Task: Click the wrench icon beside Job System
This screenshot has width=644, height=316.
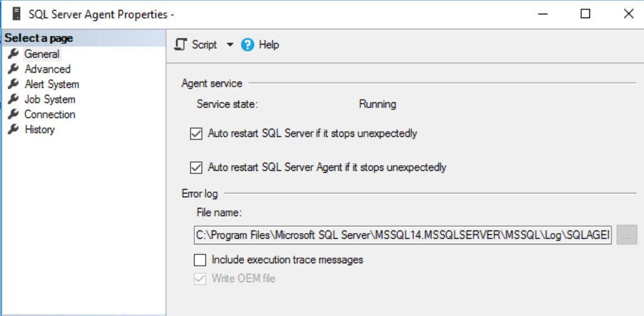Action: click(14, 99)
